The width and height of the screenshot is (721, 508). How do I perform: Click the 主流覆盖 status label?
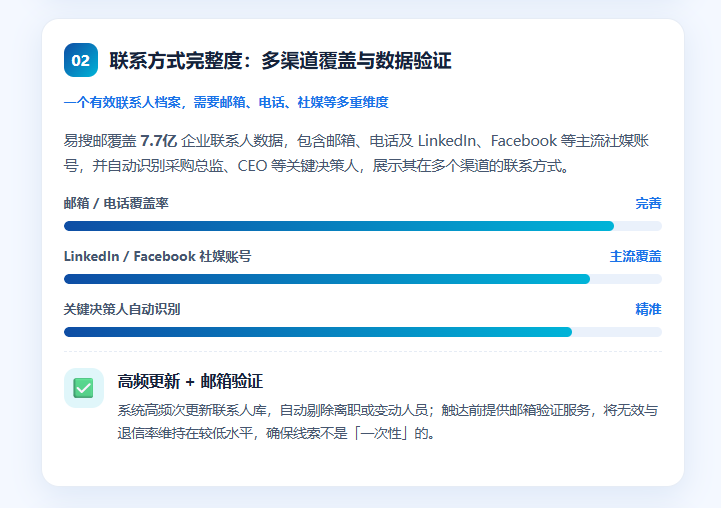click(x=635, y=256)
